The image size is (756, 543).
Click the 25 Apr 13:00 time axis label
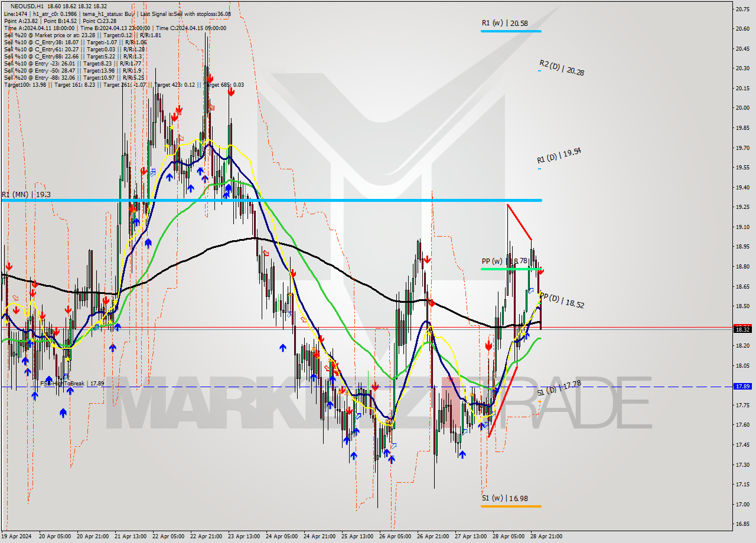[x=357, y=537]
